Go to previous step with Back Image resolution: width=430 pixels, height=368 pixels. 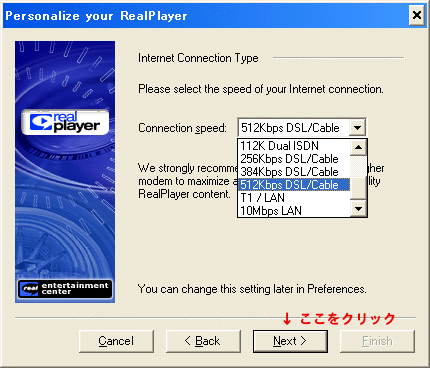point(203,341)
